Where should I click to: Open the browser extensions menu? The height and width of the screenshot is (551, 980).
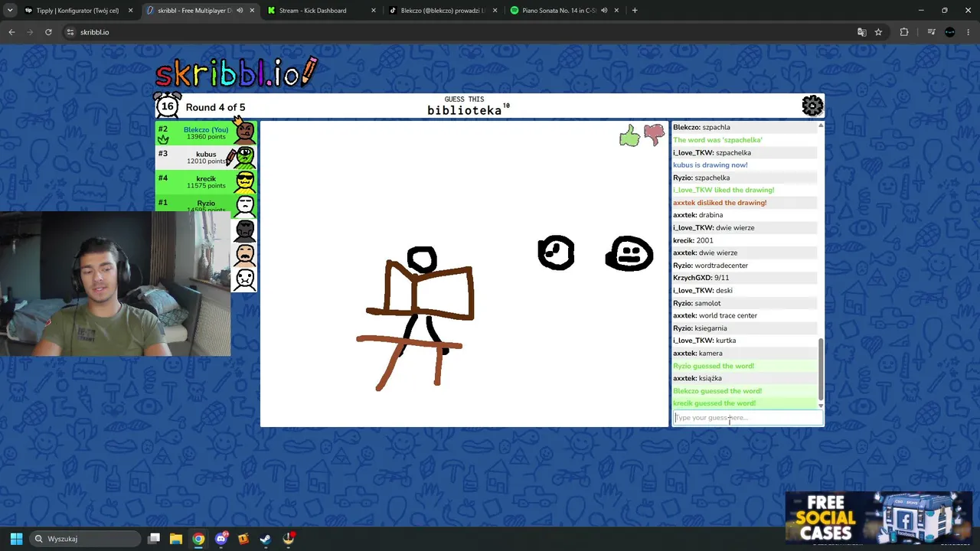[904, 32]
